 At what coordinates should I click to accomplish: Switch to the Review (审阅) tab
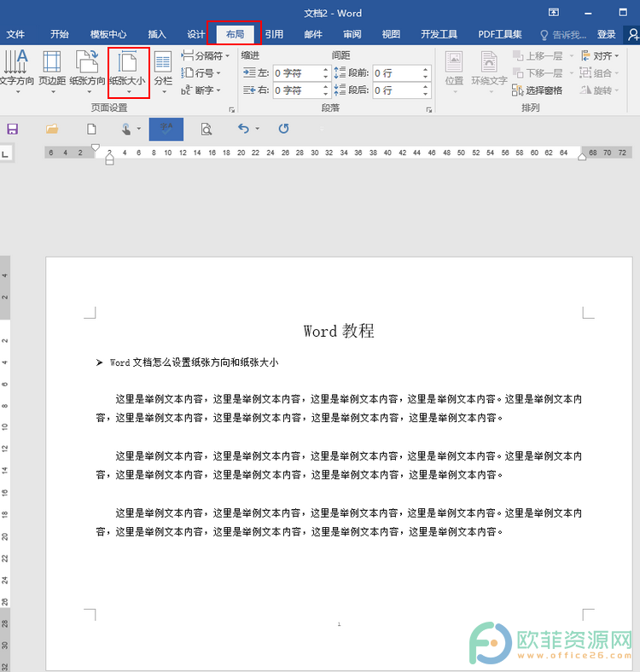[x=352, y=34]
